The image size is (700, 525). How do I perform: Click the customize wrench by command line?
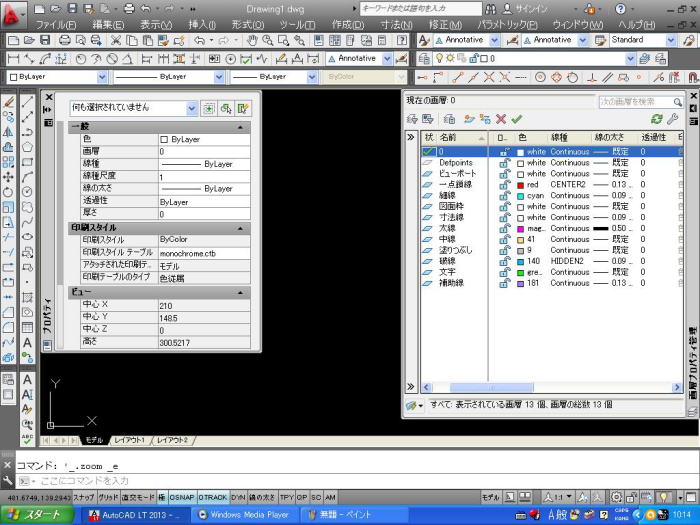(x=7, y=481)
